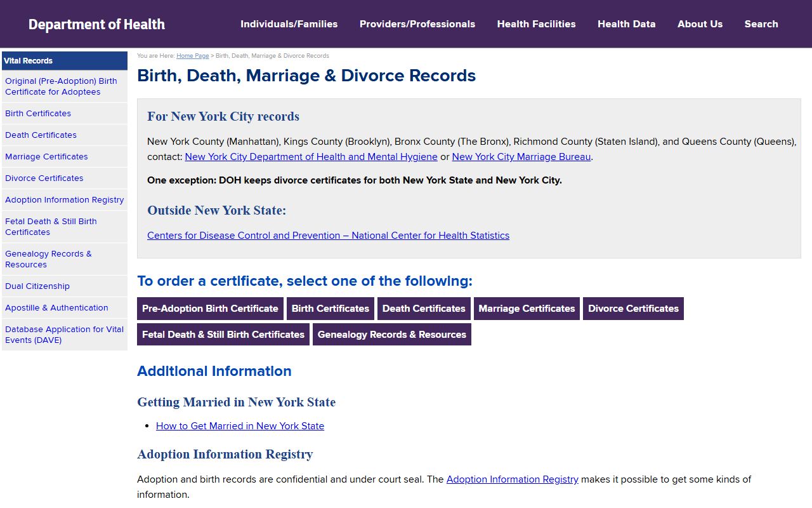Click the purple Marriage Certificates button
Screen dimensions: 812x508
tap(527, 309)
